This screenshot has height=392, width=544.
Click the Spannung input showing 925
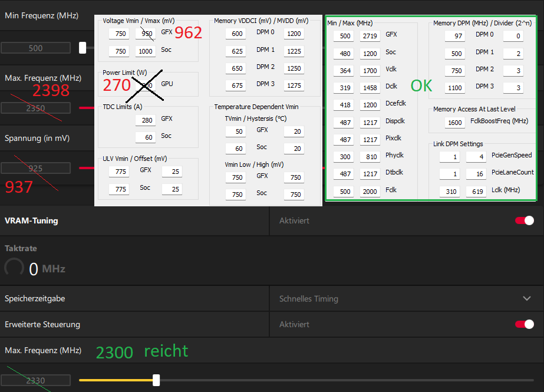pyautogui.click(x=36, y=168)
